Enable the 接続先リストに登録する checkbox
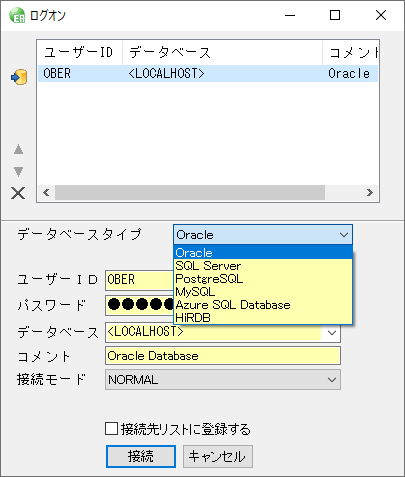The height and width of the screenshot is (477, 405). coord(111,429)
